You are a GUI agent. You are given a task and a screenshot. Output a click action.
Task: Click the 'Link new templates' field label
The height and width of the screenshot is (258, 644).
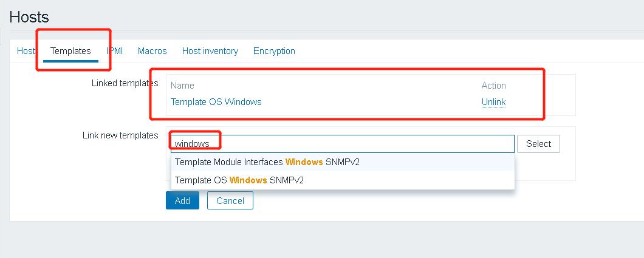coord(120,135)
